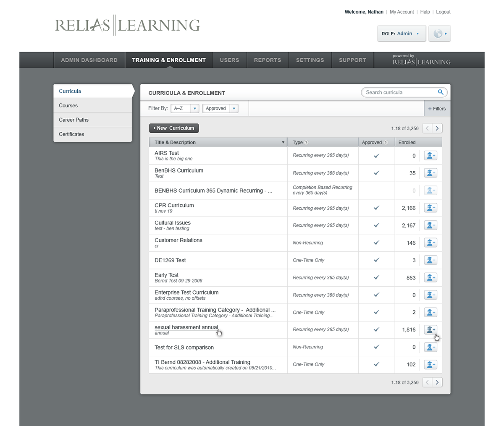
Task: Open the Cultural Issues curriculum title
Action: [172, 223]
